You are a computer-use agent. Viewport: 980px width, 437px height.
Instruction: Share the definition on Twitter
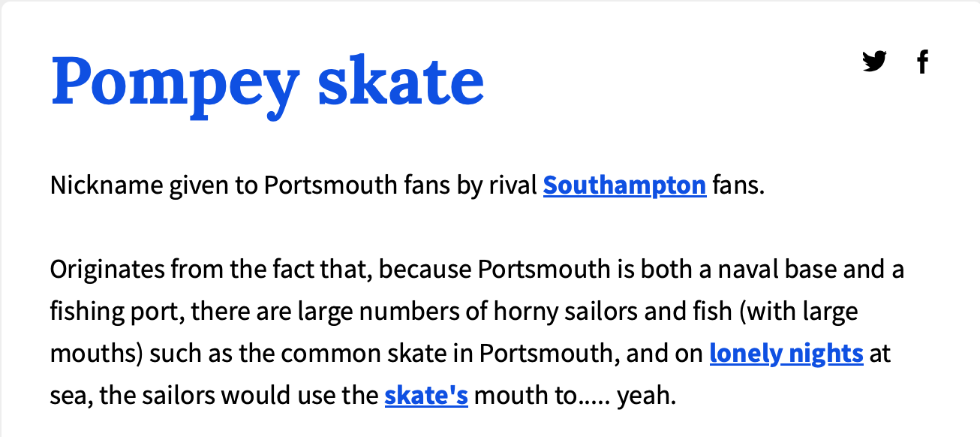[874, 61]
